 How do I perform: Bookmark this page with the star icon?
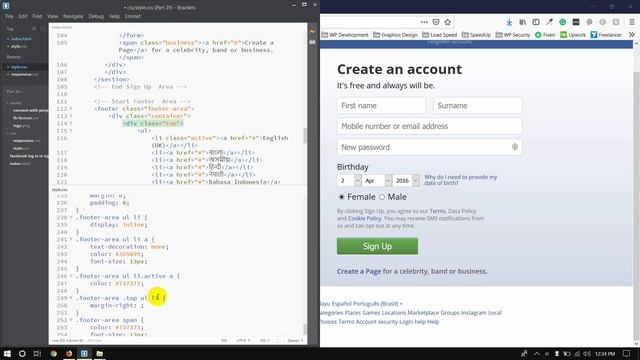pyautogui.click(x=447, y=22)
